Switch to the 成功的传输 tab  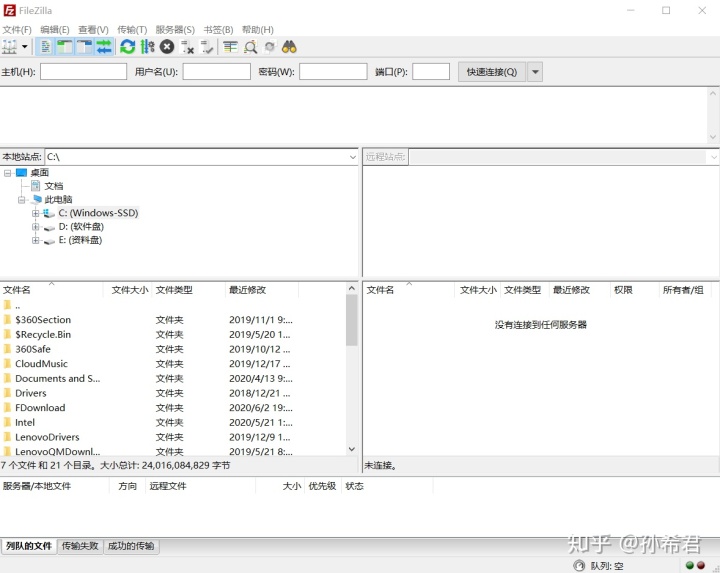click(131, 546)
